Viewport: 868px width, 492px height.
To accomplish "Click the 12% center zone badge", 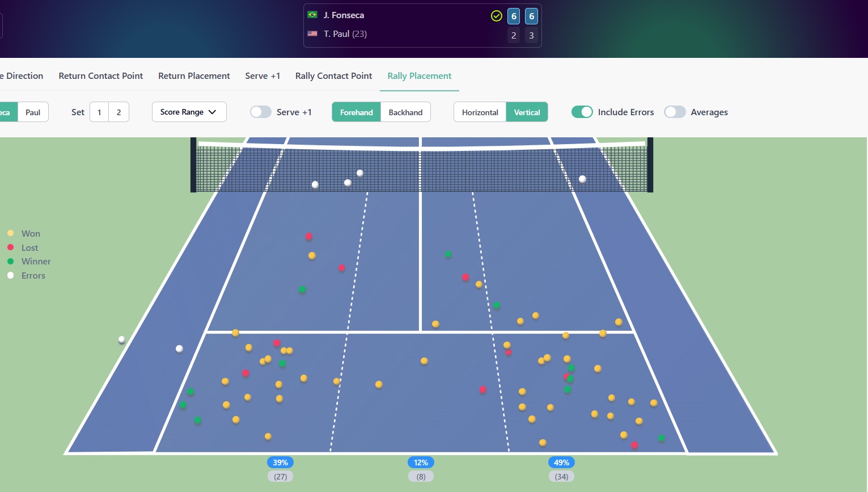I will (421, 462).
